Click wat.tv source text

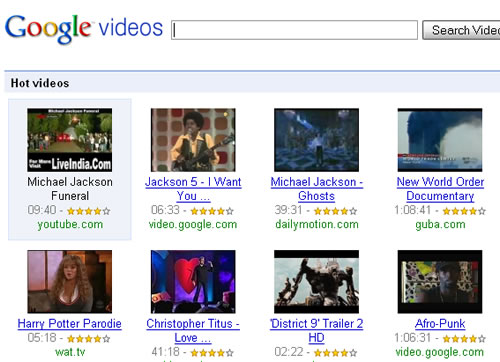point(70,352)
